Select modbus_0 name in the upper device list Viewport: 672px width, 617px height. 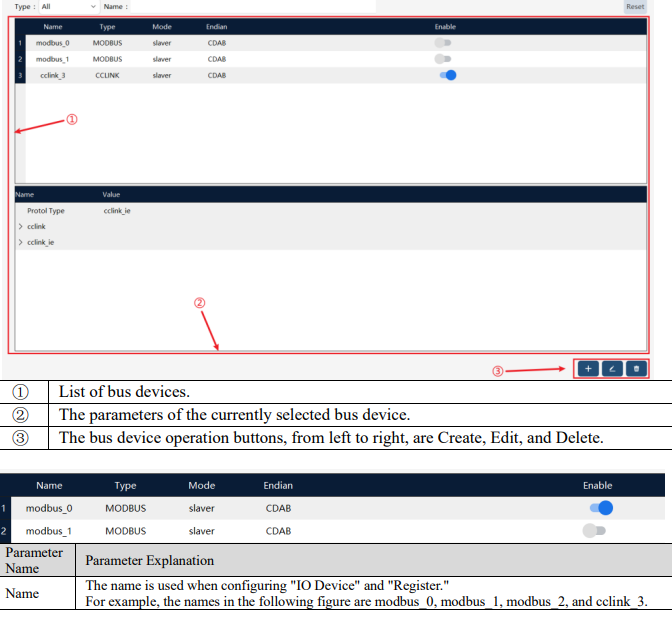click(x=52, y=43)
